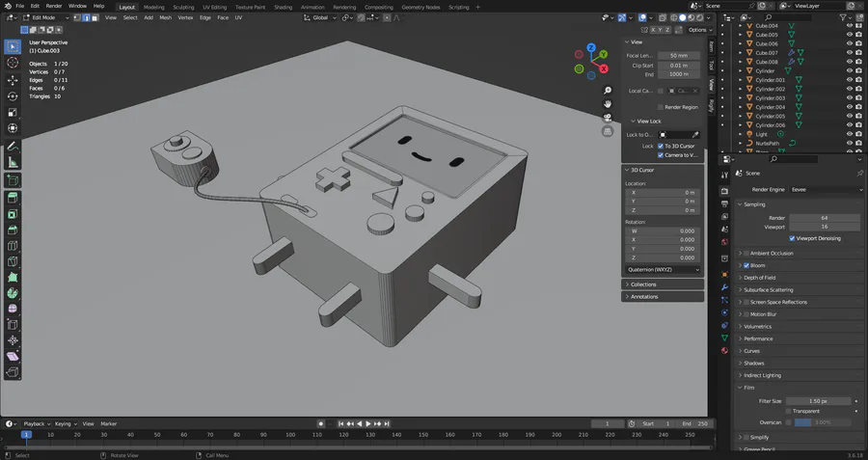Hide Cylinder.003 with its eye icon

click(849, 98)
